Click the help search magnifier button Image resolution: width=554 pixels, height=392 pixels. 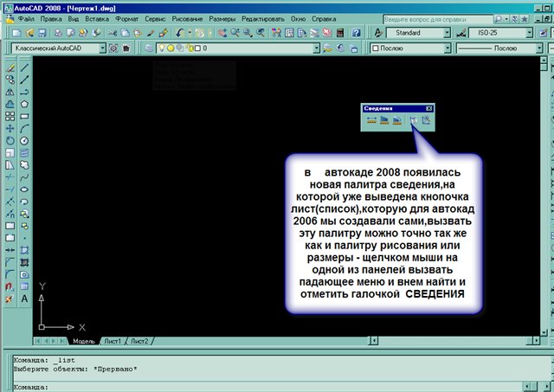coord(499,19)
